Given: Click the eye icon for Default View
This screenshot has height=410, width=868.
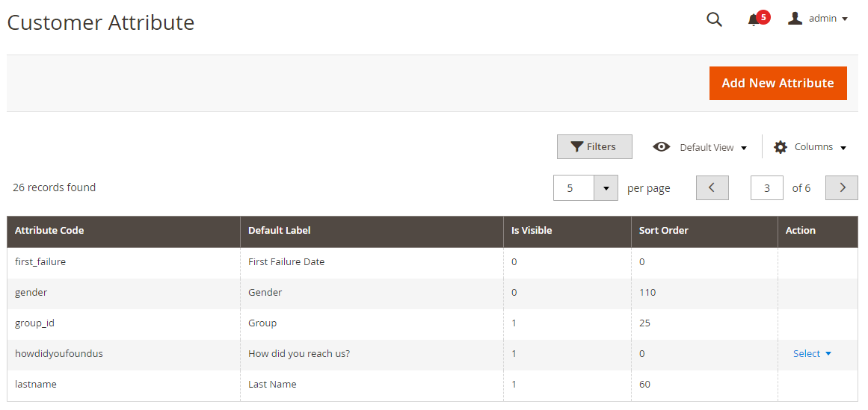Looking at the screenshot, I should (661, 147).
